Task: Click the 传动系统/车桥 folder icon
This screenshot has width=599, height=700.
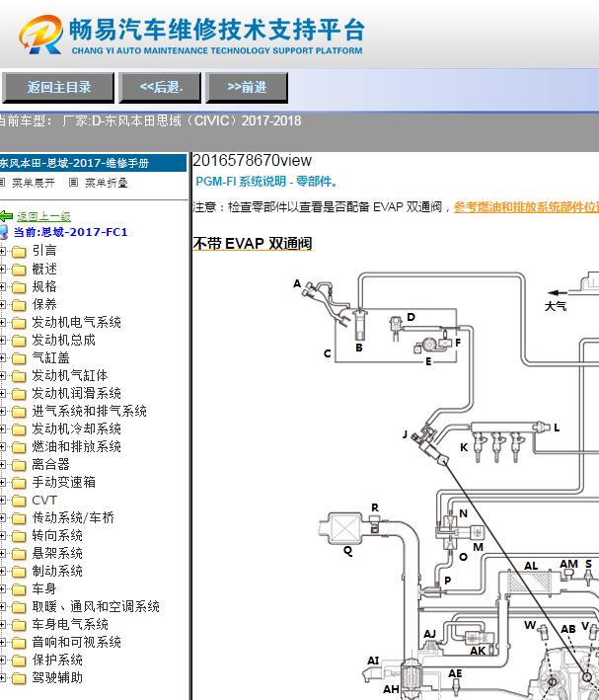Action: 19,518
